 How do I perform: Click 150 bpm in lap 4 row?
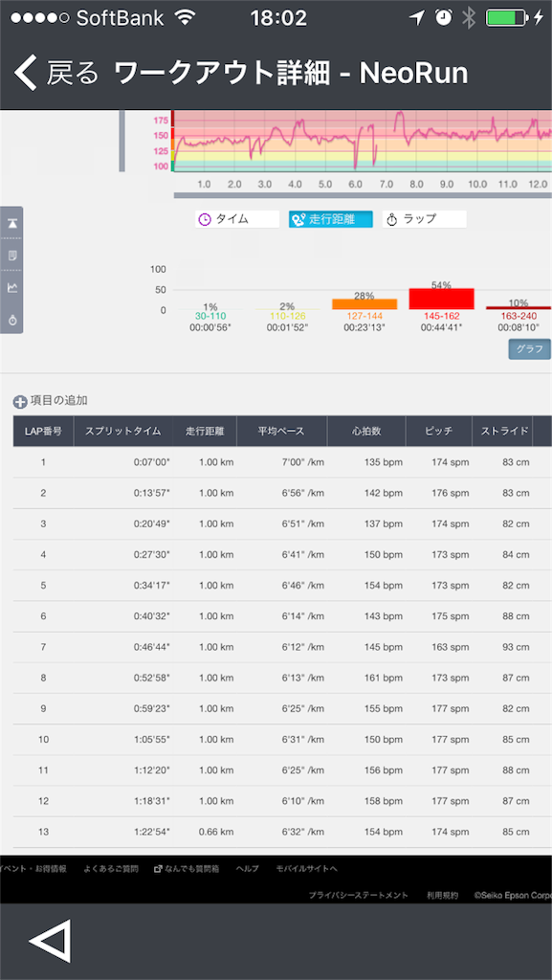(x=385, y=554)
